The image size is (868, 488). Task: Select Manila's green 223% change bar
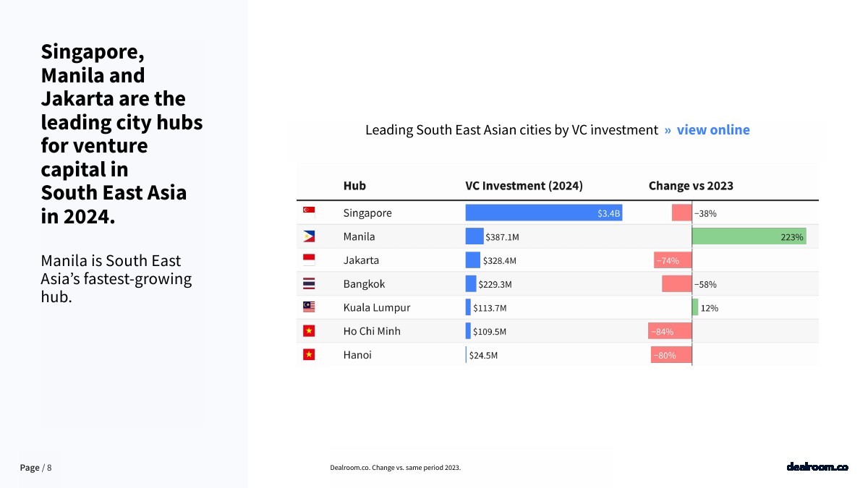[x=749, y=236]
